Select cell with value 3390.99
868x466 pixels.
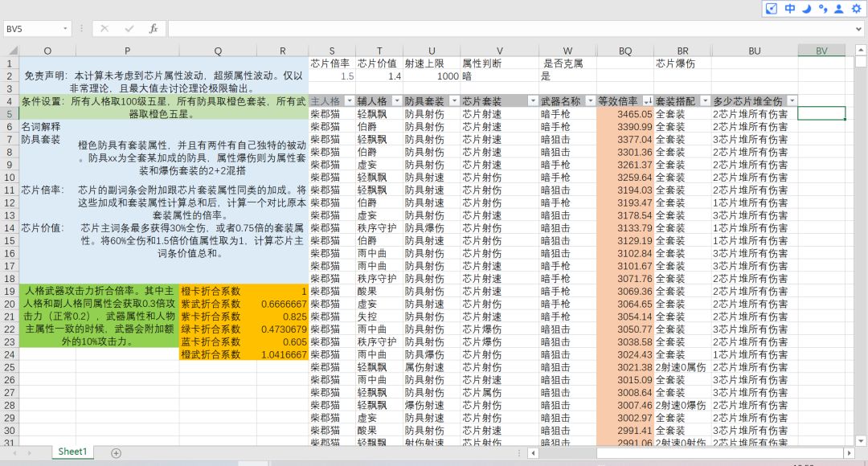625,127
